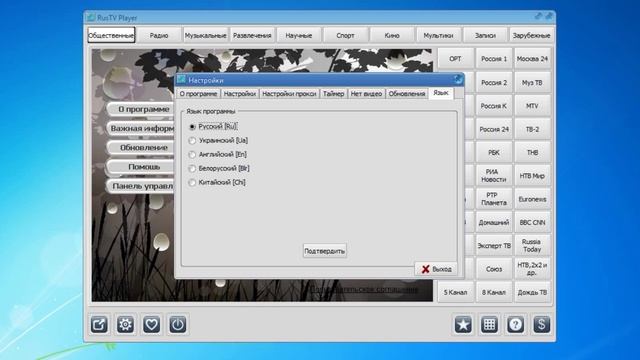The height and width of the screenshot is (360, 640).
Task: Click the power icon in bottom toolbar
Action: point(178,324)
